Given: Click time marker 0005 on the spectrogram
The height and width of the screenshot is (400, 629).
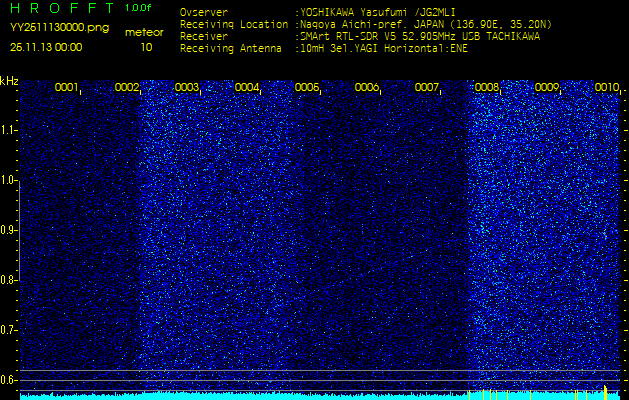Looking at the screenshot, I should [x=306, y=87].
